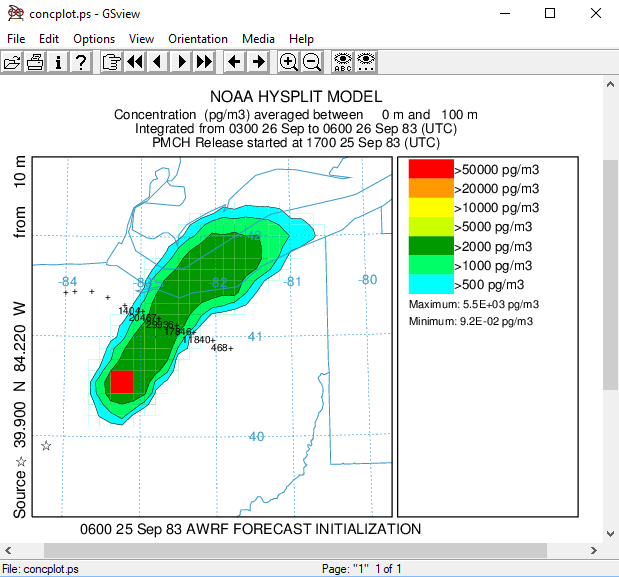
Task: Click the vertical scrollbar down arrow
Action: (610, 532)
